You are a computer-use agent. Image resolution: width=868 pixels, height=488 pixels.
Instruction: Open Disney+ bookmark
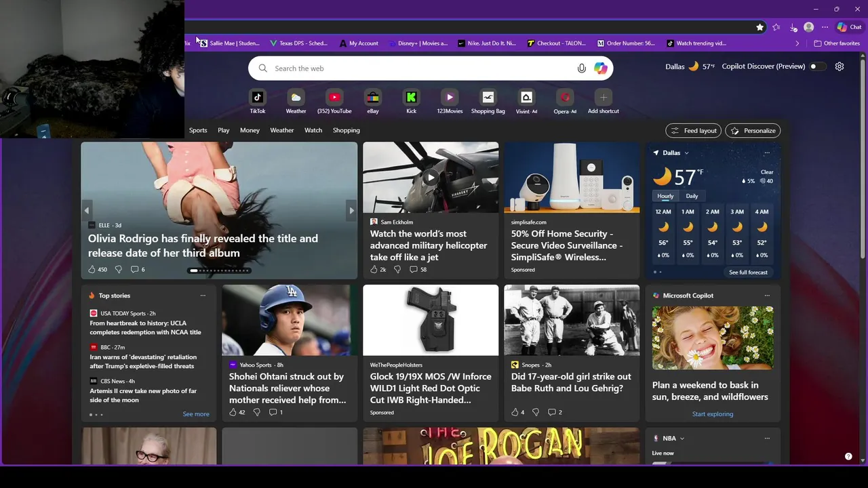[x=418, y=43]
